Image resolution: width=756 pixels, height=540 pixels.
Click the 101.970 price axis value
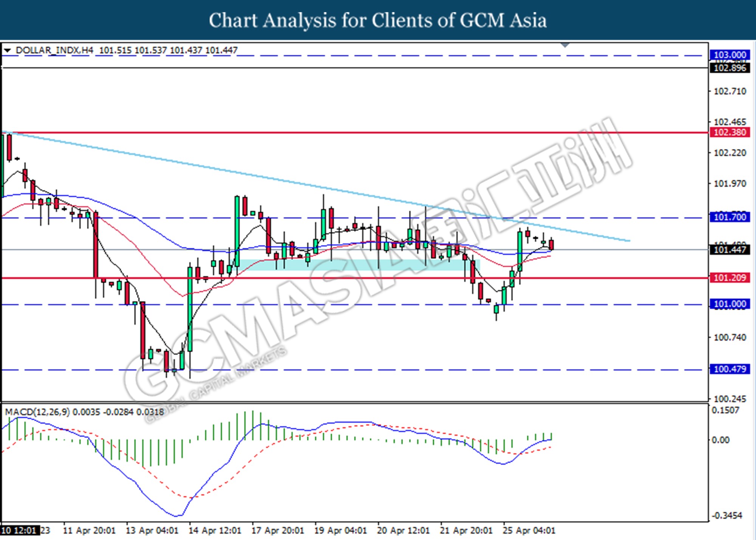730,183
